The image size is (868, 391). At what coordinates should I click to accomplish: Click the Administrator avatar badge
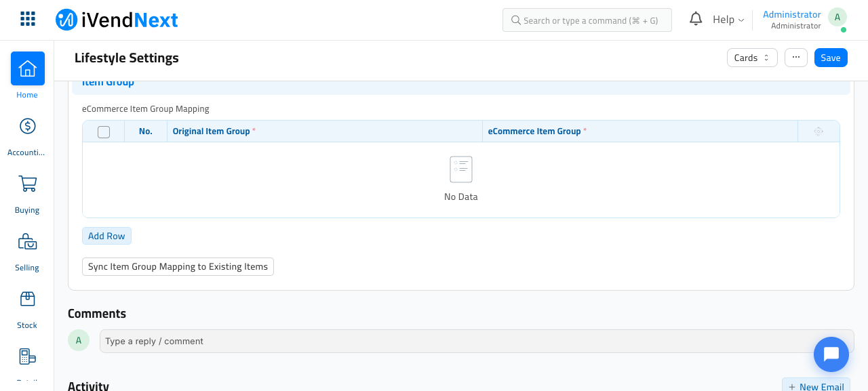click(837, 18)
